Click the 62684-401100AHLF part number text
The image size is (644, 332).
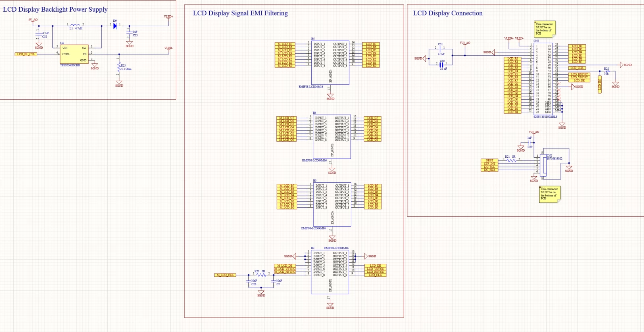545,117
